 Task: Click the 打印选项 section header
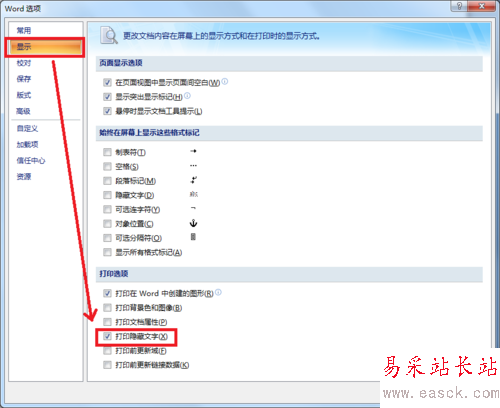coord(289,274)
